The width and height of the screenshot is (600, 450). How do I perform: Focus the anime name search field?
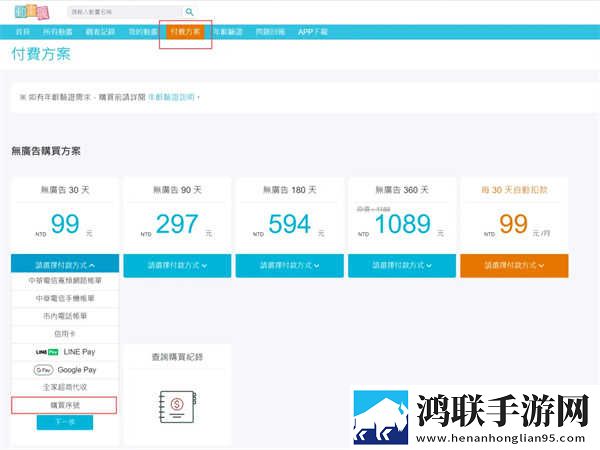(125, 12)
